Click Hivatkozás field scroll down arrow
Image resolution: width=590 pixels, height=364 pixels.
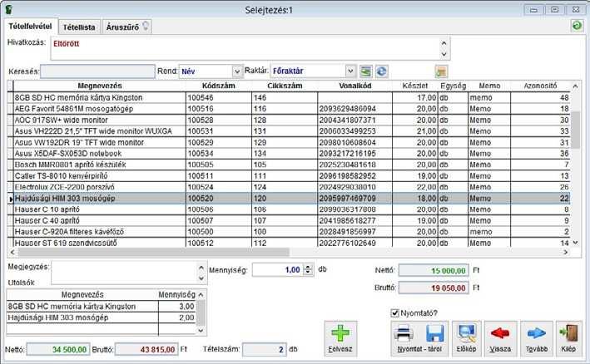point(444,54)
